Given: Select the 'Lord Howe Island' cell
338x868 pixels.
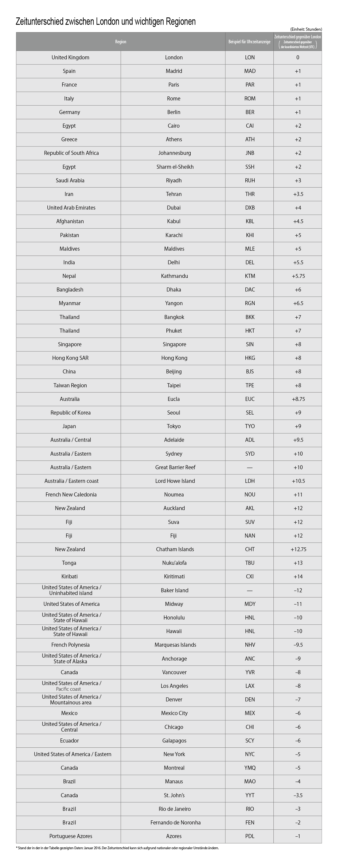Looking at the screenshot, I should [x=175, y=481].
